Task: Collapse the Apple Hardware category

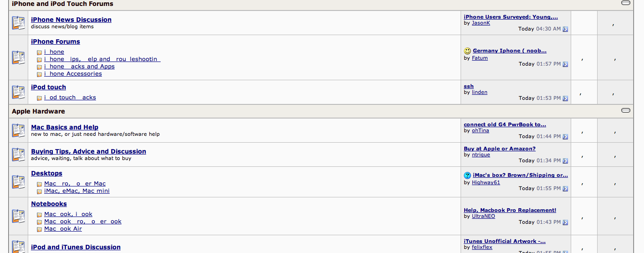Action: click(626, 110)
